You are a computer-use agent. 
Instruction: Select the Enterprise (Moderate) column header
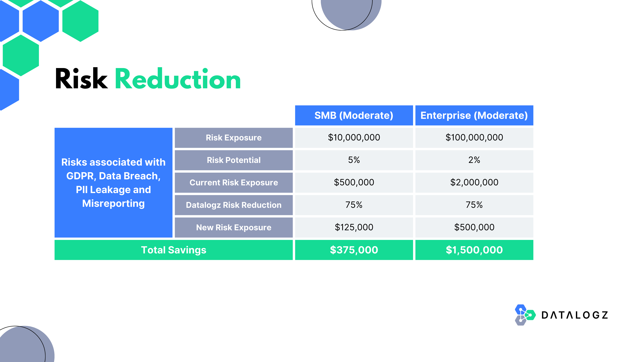[474, 115]
